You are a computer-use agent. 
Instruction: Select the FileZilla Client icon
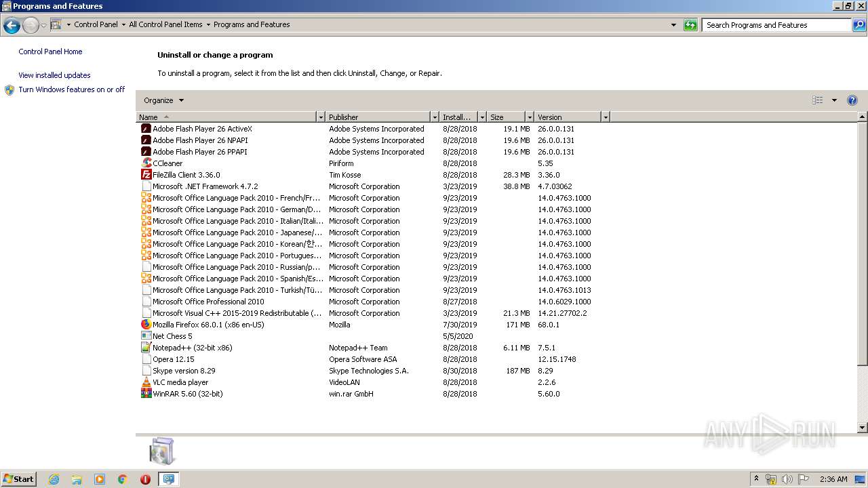pyautogui.click(x=146, y=175)
